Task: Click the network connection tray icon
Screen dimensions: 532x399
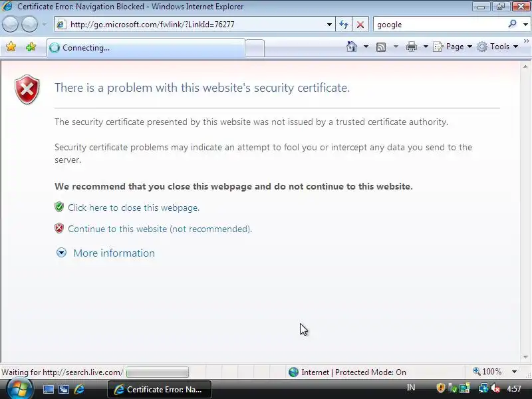Action: [483, 388]
